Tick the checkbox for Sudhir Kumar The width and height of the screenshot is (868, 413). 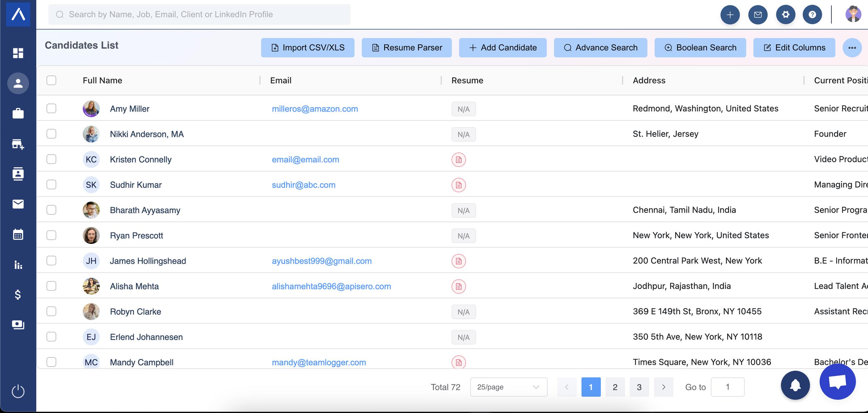pyautogui.click(x=51, y=185)
